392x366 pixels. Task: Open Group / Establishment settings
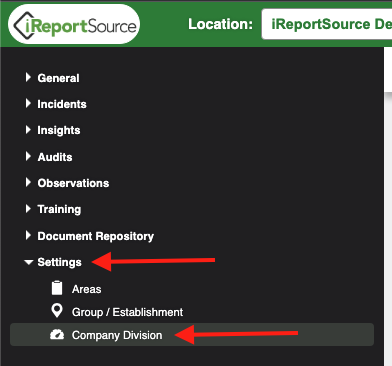click(x=127, y=312)
